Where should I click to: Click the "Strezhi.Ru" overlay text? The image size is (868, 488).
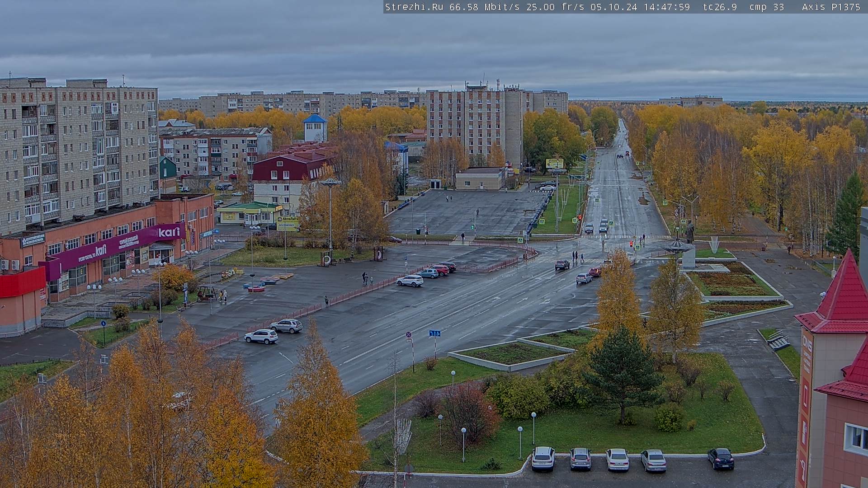tap(414, 7)
